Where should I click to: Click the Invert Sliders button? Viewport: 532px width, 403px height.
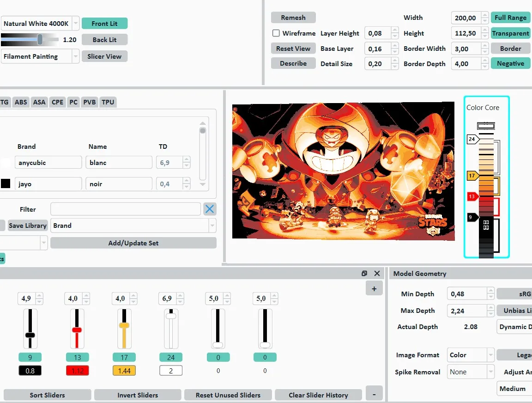click(138, 395)
